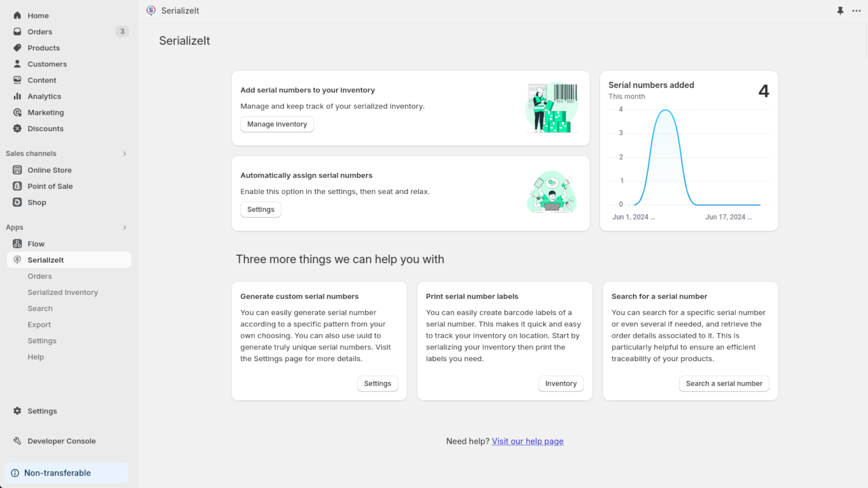Click the Online Store icon
This screenshot has height=488, width=868.
pyautogui.click(x=17, y=170)
